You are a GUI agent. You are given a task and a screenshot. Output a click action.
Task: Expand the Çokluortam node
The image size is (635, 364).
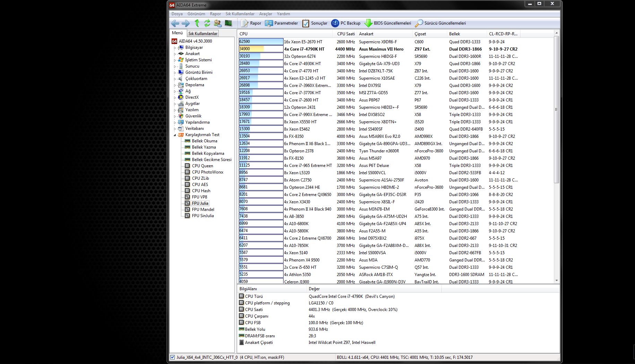(x=175, y=79)
